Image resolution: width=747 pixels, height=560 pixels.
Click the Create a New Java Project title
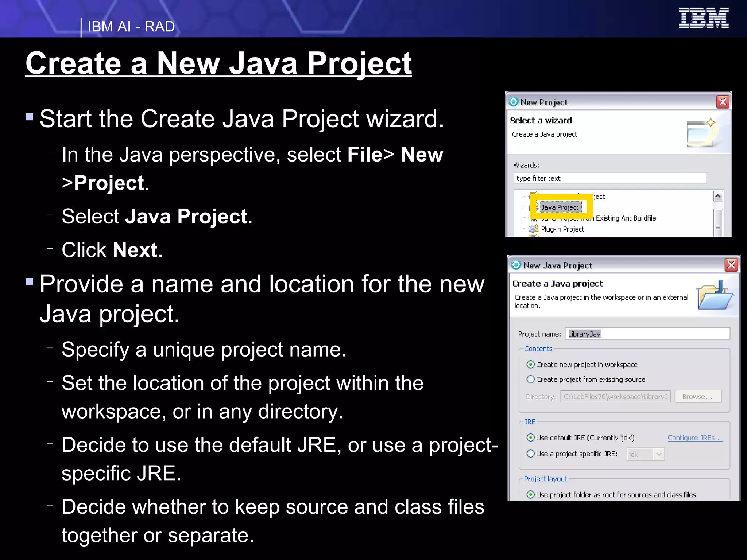coord(218,63)
